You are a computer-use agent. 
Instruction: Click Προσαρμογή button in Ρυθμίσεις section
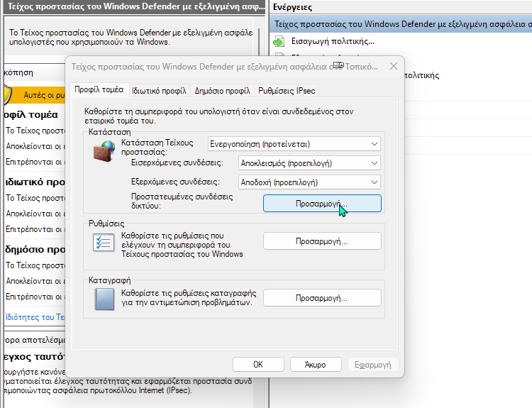[x=322, y=241]
